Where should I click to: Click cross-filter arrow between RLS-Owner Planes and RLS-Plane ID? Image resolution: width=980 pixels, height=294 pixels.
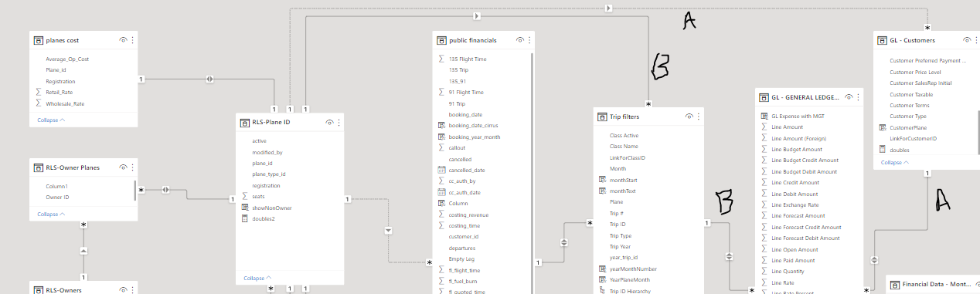pos(165,190)
